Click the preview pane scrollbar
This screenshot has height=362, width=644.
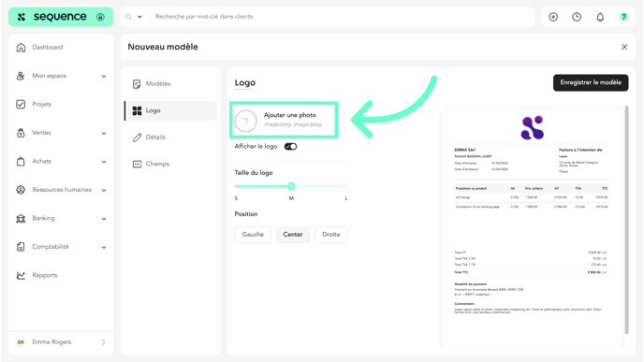point(627,220)
